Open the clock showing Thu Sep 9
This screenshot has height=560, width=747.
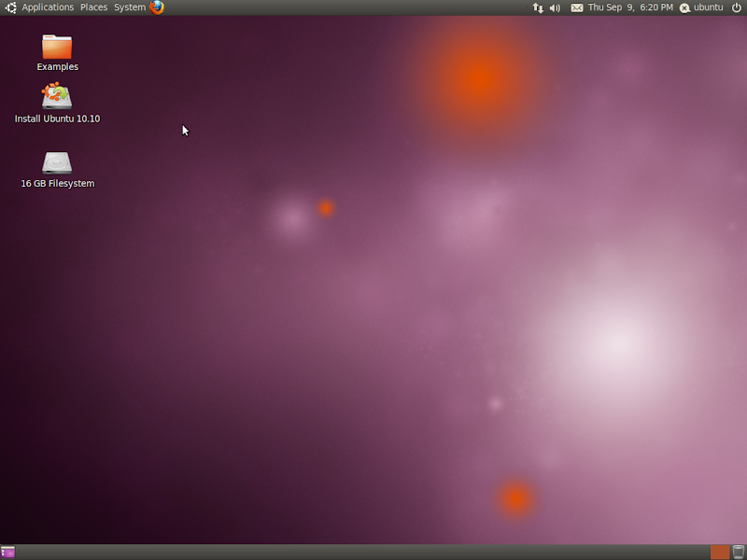pyautogui.click(x=630, y=7)
